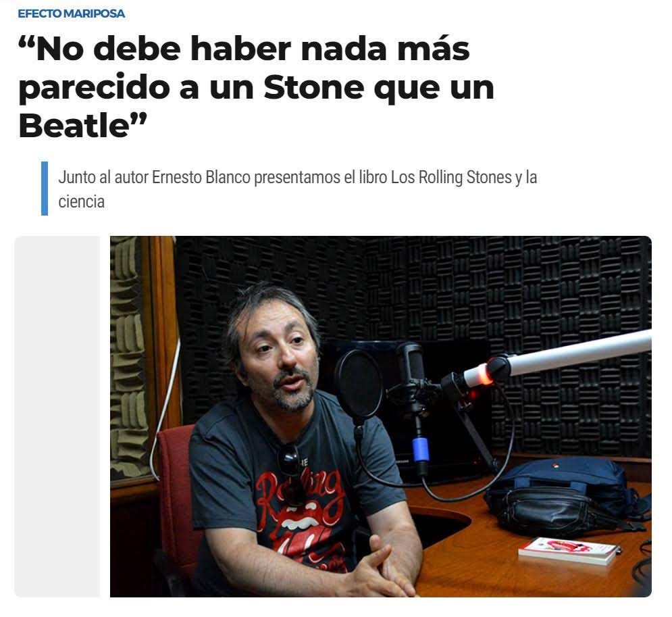The image size is (672, 617).
Task: Click the blue vertical quote bar
Action: pyautogui.click(x=44, y=189)
